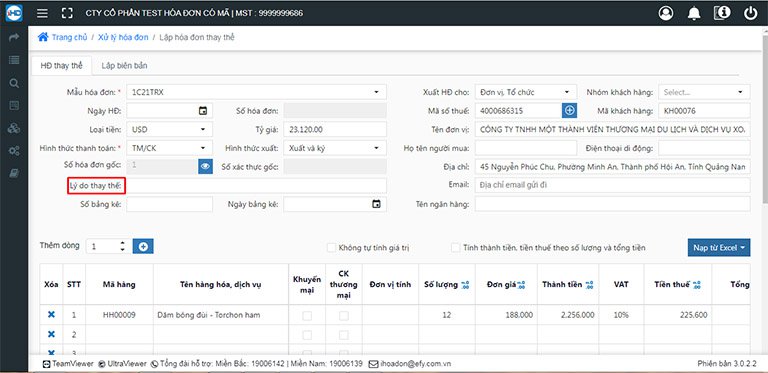Open the Mẫu hóa đơn dropdown

256,92
